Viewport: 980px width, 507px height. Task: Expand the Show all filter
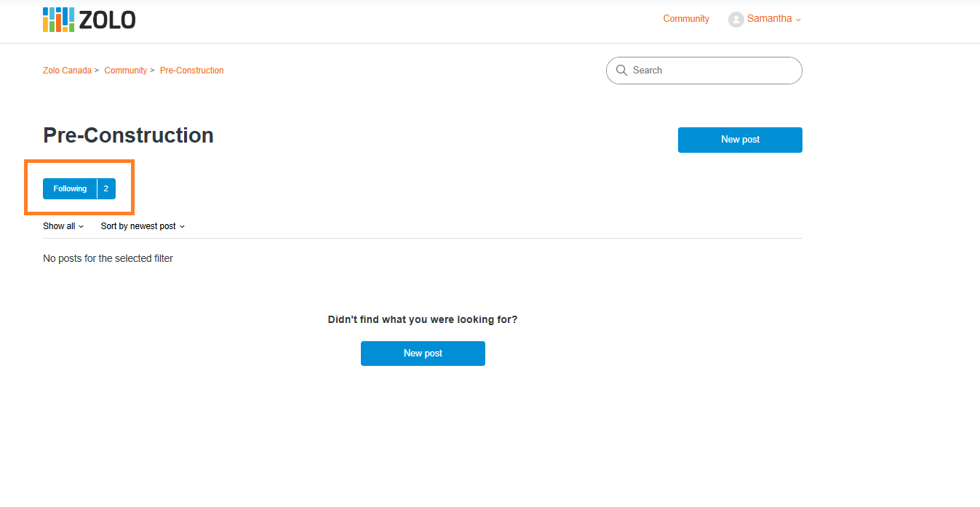63,226
